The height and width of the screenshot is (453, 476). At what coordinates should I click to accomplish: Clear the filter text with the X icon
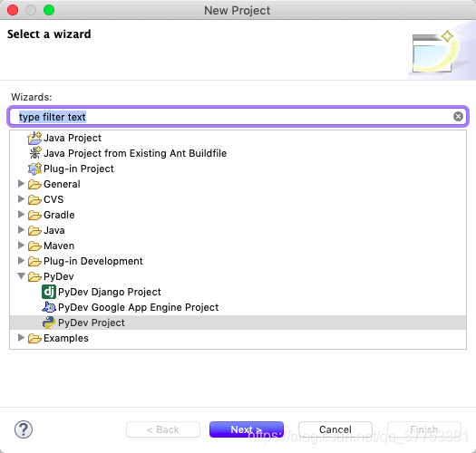(458, 117)
